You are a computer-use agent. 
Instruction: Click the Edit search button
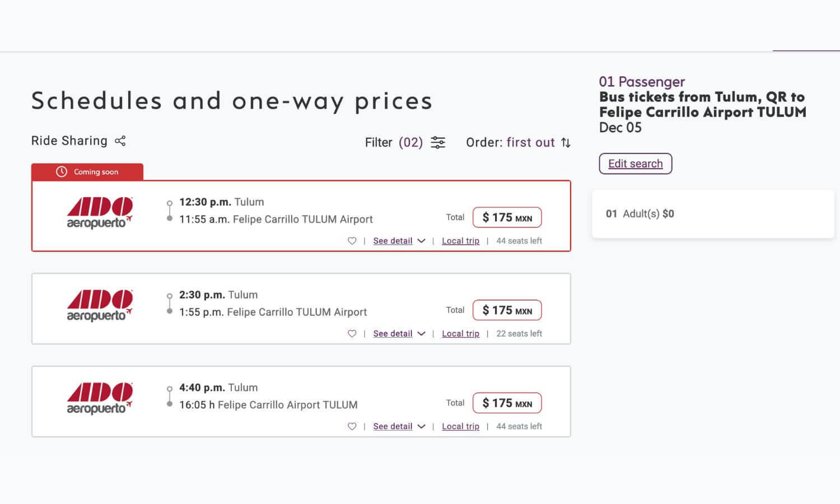click(x=635, y=164)
